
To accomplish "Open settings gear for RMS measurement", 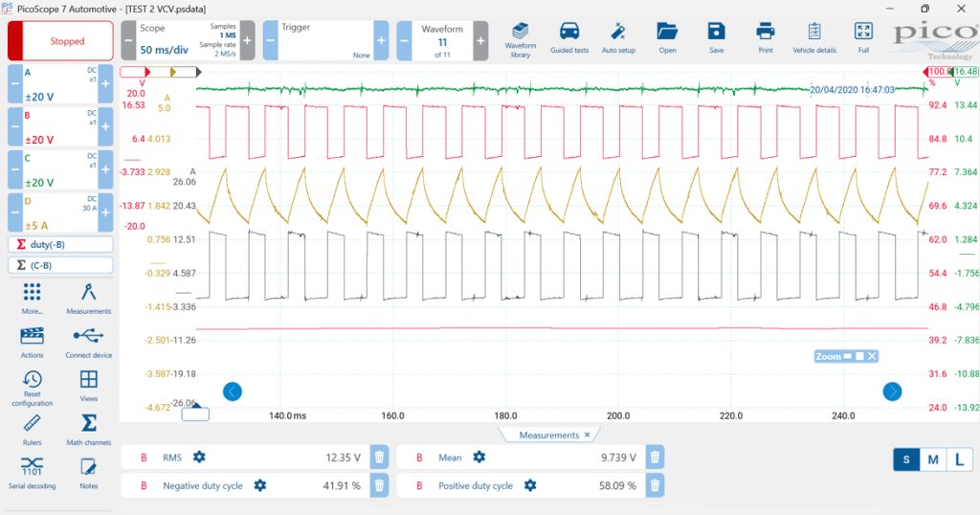I will coord(199,457).
